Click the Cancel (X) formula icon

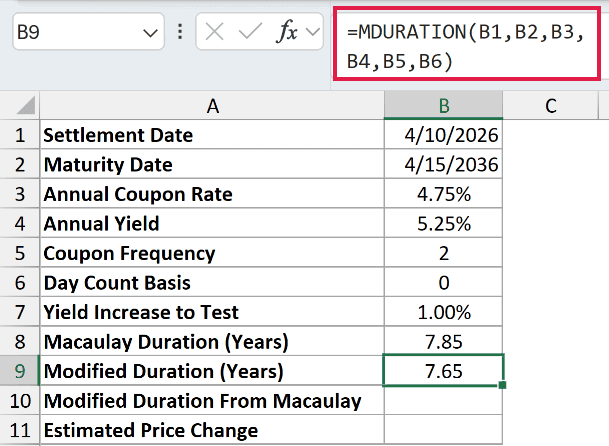coord(214,31)
